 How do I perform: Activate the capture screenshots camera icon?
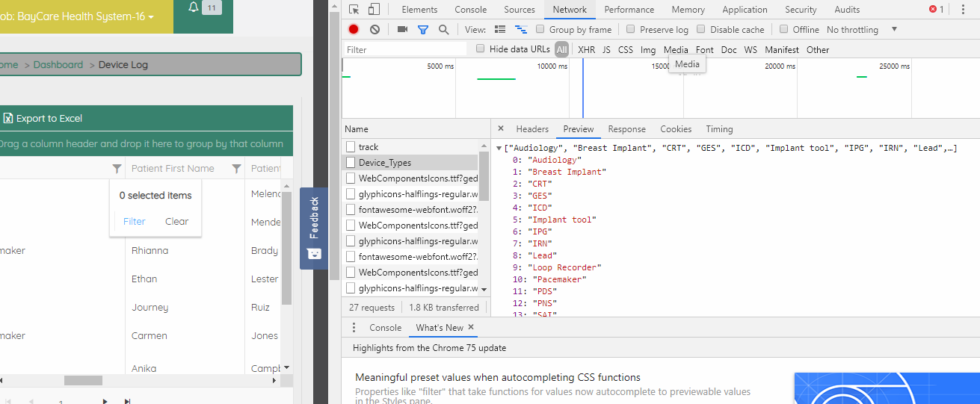pos(402,29)
